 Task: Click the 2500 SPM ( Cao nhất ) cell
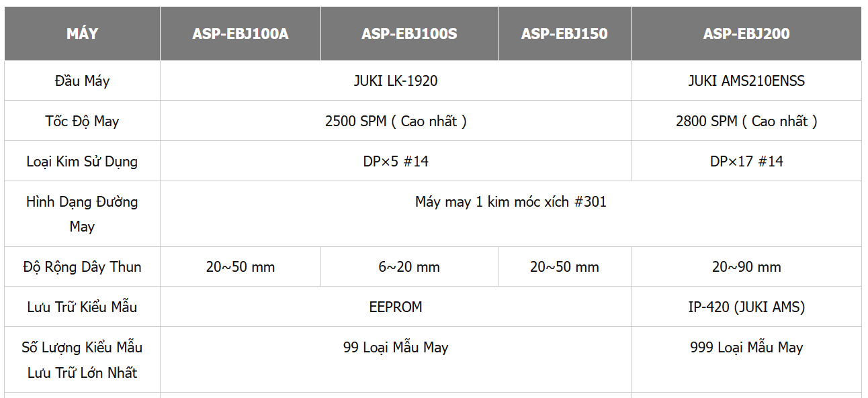click(396, 121)
